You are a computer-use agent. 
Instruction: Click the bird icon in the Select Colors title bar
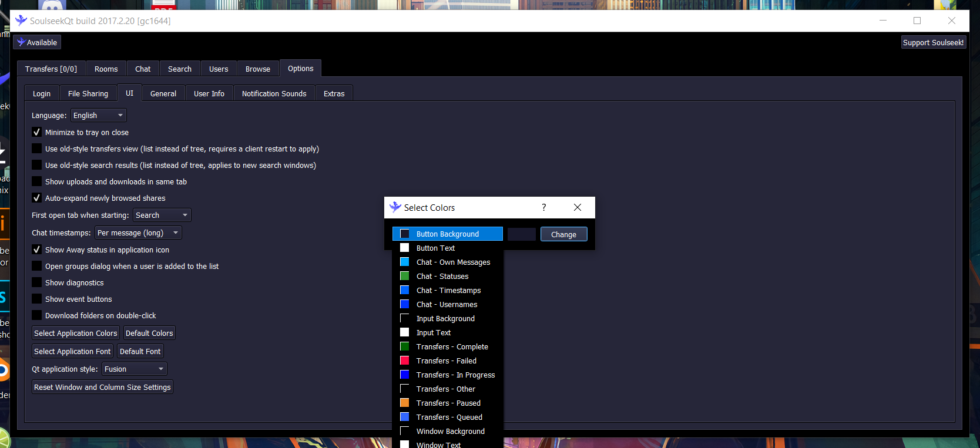395,207
